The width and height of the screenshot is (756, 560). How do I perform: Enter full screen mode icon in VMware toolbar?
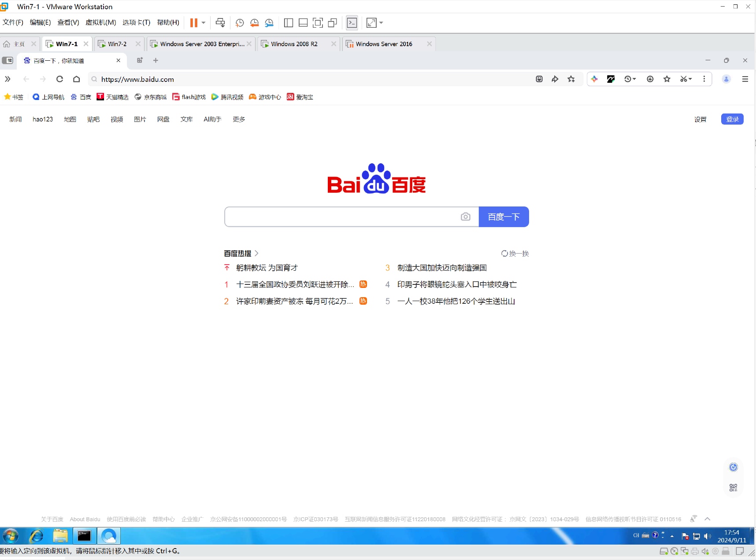click(318, 23)
